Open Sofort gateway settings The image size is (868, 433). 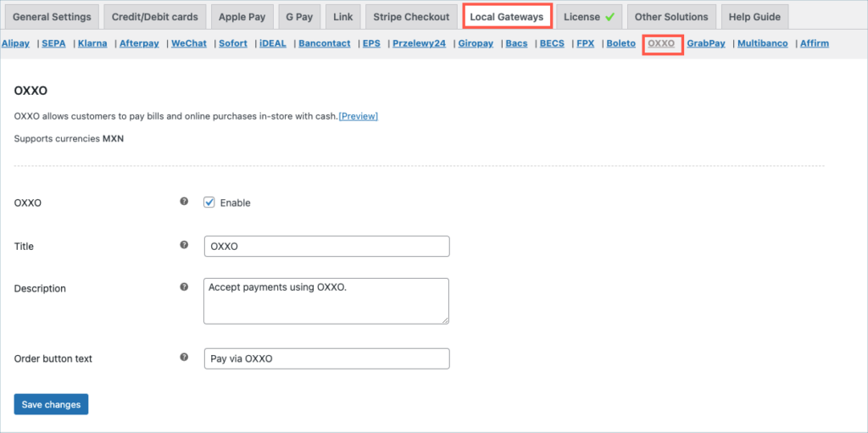[233, 43]
